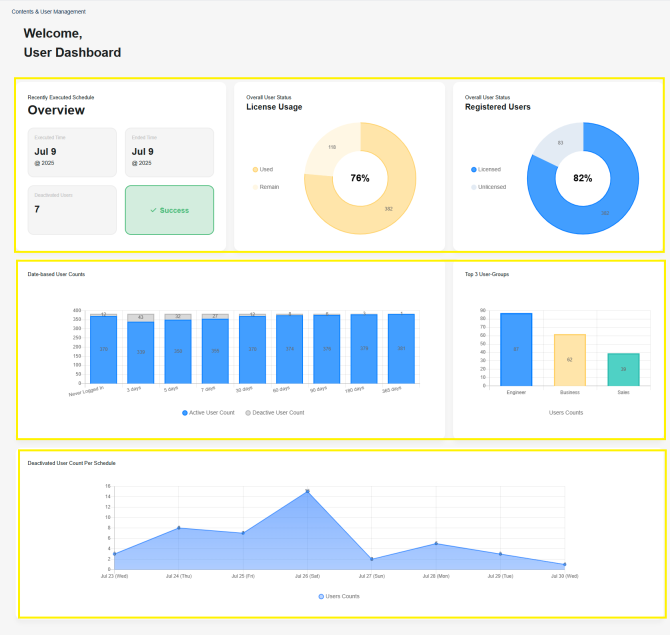Viewport: 670px width, 635px height.
Task: Click the Sales bar in user groups chart
Action: (623, 370)
